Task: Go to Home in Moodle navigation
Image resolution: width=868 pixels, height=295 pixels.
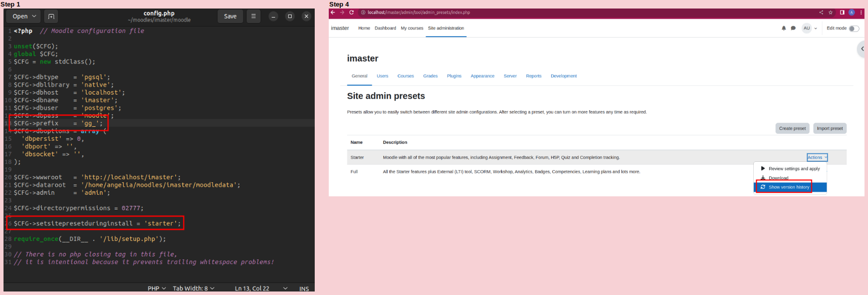Action: [x=364, y=28]
